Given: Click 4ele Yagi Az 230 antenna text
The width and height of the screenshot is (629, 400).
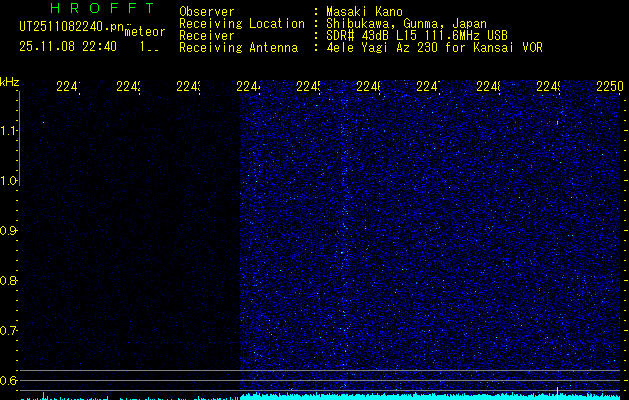Looking at the screenshot, I should coord(434,48).
